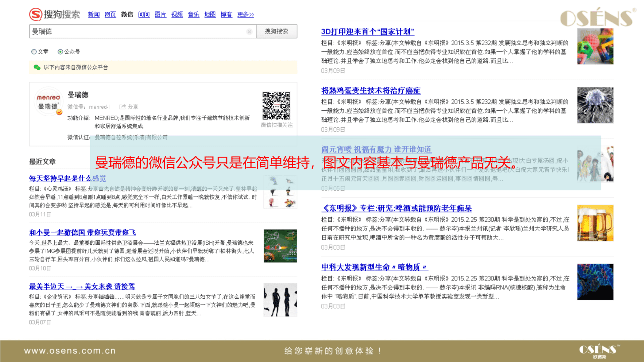Open the 博客 tab

coord(227,14)
